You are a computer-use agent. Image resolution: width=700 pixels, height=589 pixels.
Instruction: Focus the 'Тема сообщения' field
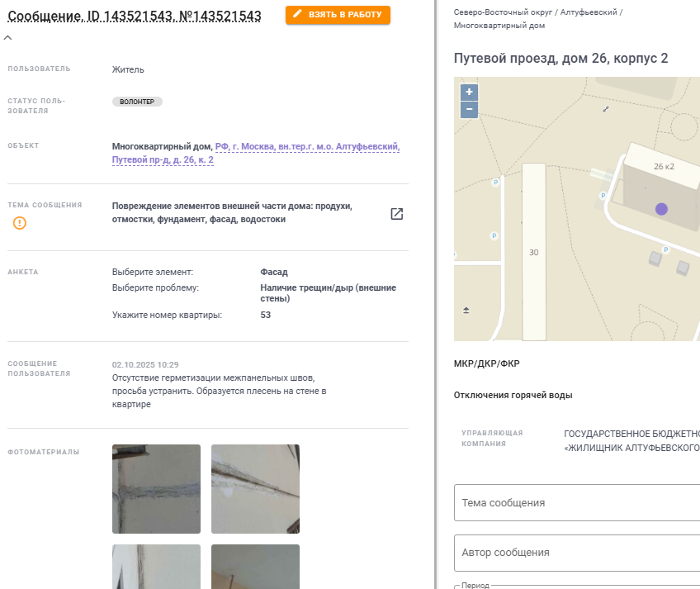[x=577, y=502]
